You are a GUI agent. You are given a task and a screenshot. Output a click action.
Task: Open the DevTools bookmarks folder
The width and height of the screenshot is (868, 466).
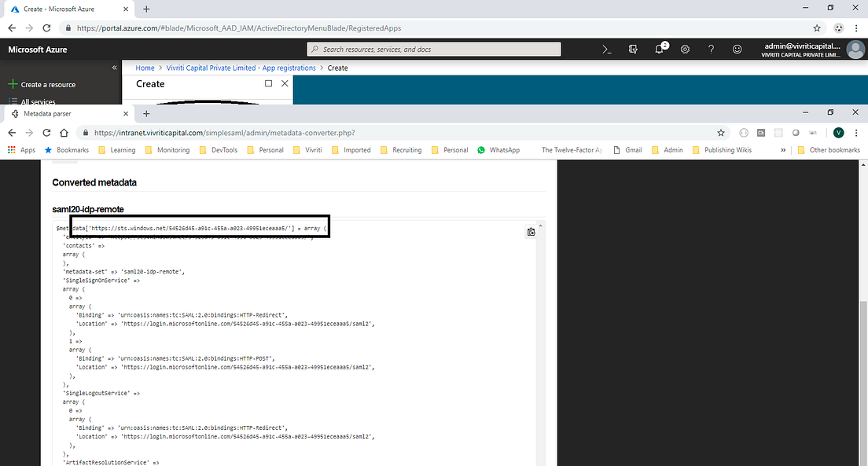218,150
